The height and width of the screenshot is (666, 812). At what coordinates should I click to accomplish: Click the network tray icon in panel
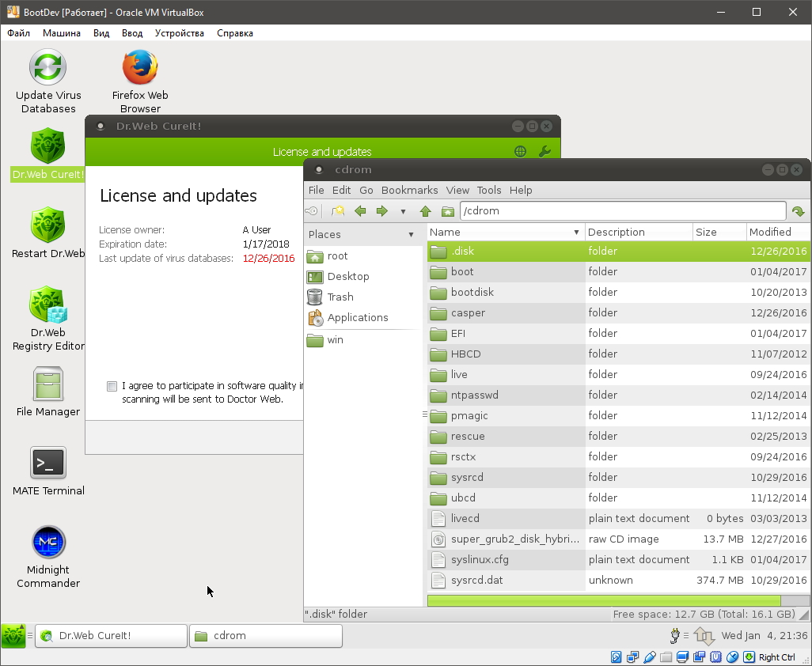tap(704, 635)
